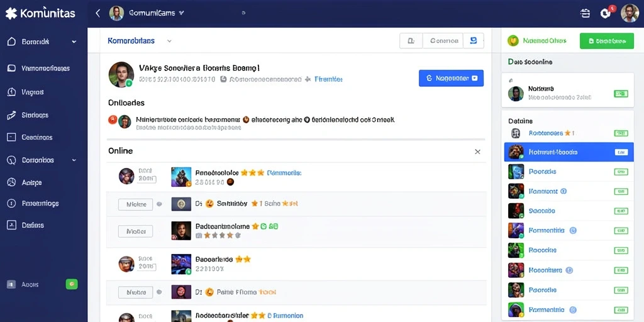Expand the Comonbos sidebar chevron
The image size is (644, 322).
click(74, 160)
